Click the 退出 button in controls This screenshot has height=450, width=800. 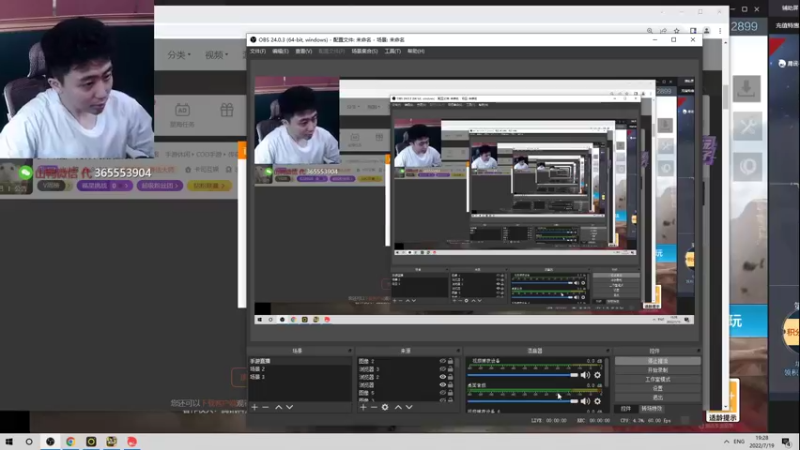tap(658, 397)
